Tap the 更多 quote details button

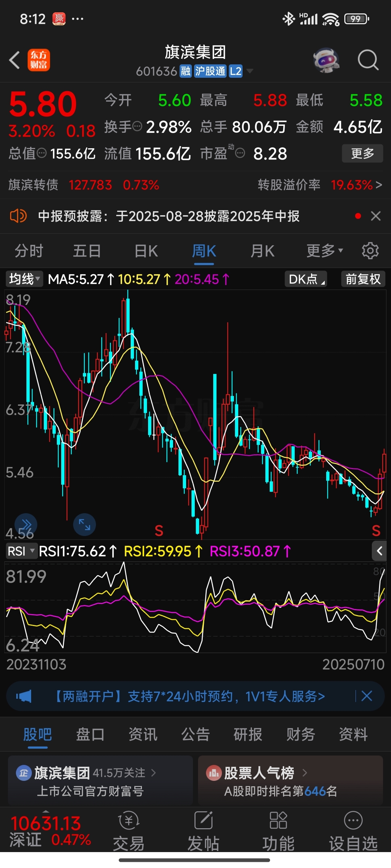tap(362, 153)
